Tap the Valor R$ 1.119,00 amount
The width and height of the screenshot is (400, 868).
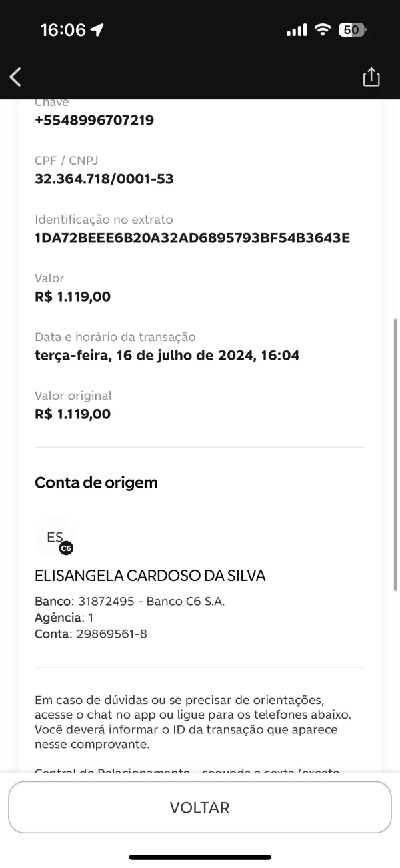point(73,296)
